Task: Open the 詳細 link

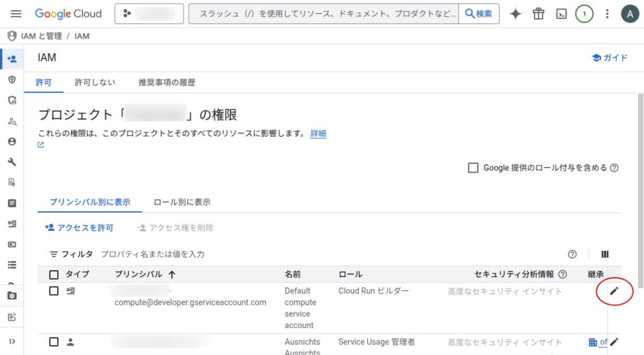Action: click(318, 134)
